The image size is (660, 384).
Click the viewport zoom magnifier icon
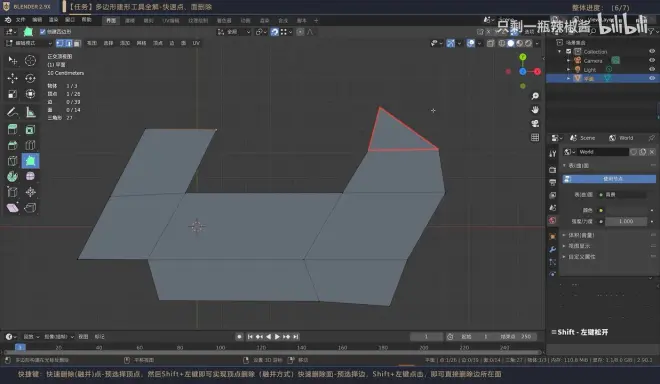coord(535,96)
